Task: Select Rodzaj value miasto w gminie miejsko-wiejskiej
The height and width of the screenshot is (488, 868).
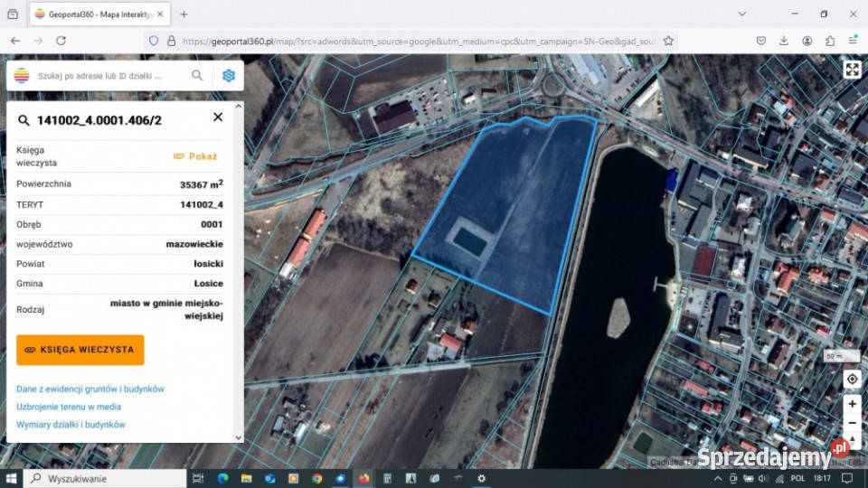Action: [x=166, y=310]
